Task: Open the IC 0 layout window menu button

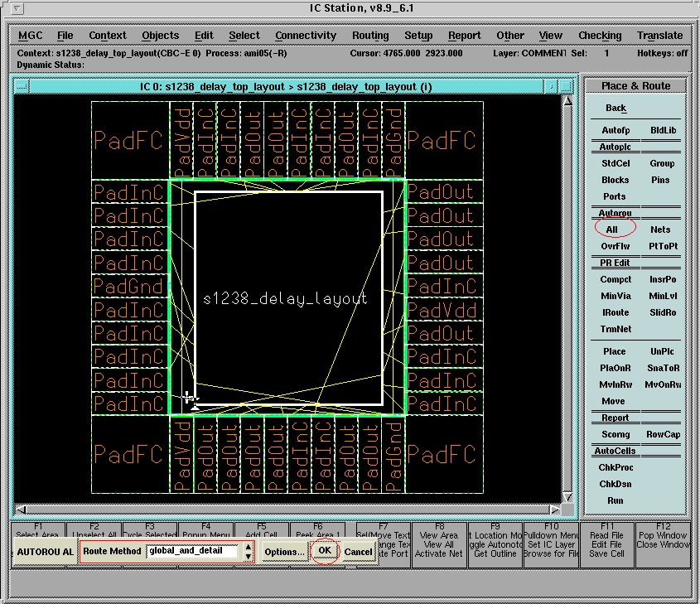Action: pyautogui.click(x=22, y=86)
